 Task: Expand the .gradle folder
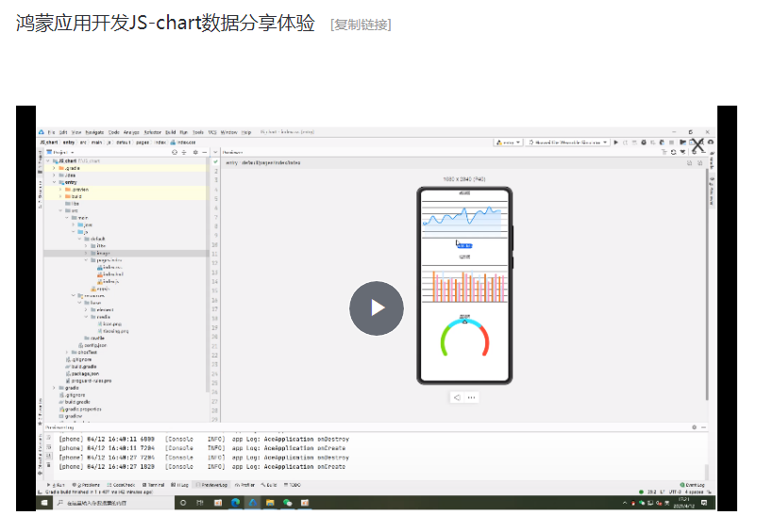coord(54,168)
